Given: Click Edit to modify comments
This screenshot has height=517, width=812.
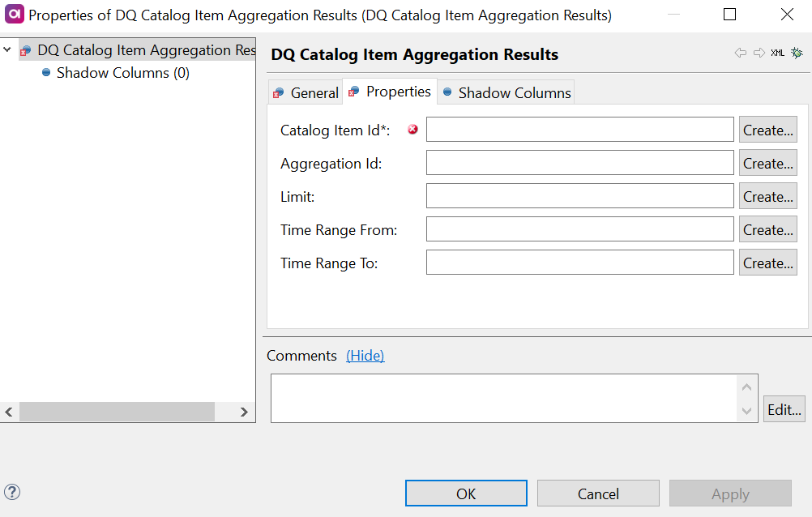Looking at the screenshot, I should point(783,409).
